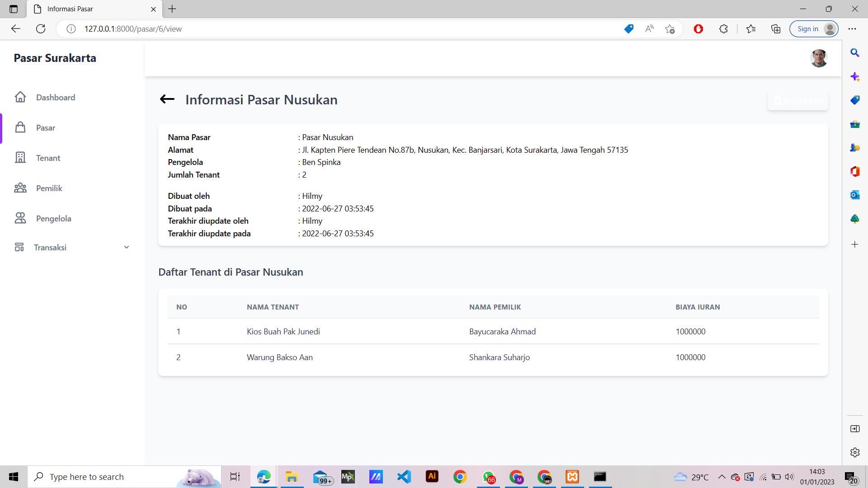Go to Pemilik people icon in sidebar

20,188
